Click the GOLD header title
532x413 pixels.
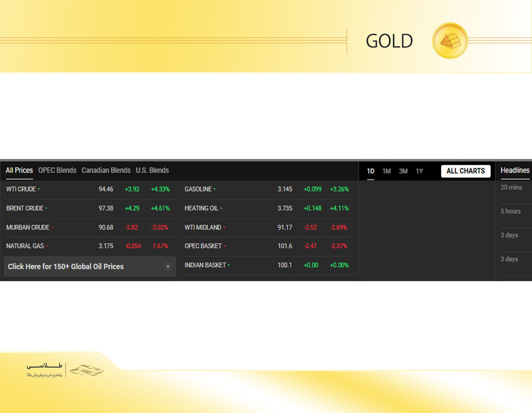(389, 41)
